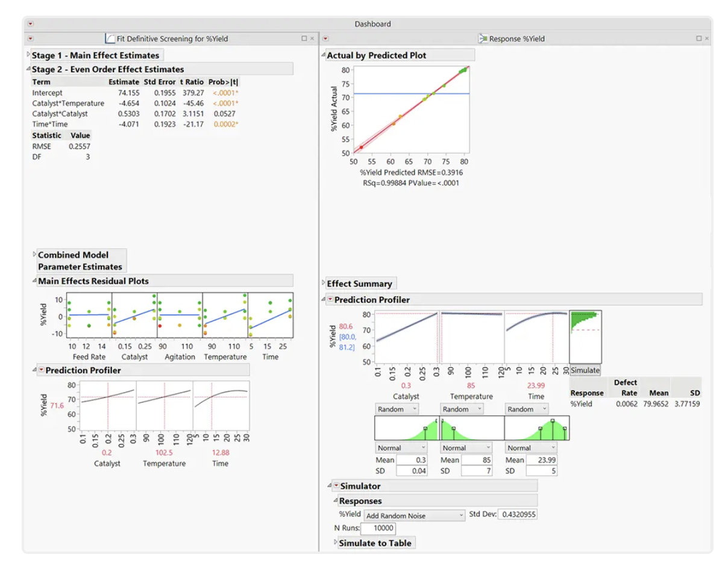This screenshot has height=566, width=728.
Task: Open red triangle menu beside Simulator
Action: point(336,486)
